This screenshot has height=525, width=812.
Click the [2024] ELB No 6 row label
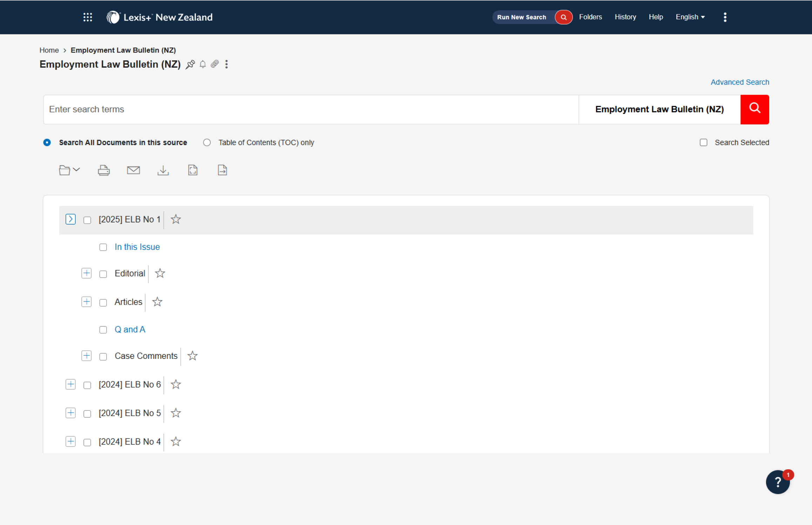point(130,384)
